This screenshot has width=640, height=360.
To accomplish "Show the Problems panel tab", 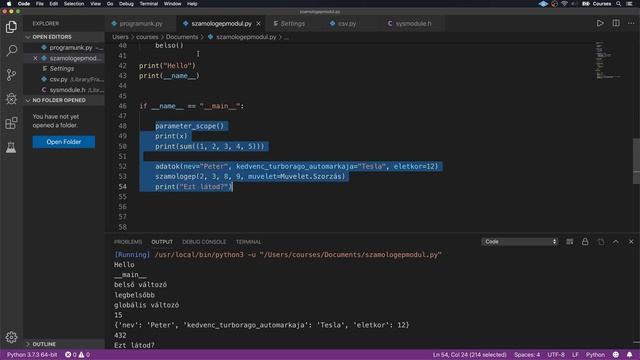I will click(x=128, y=242).
